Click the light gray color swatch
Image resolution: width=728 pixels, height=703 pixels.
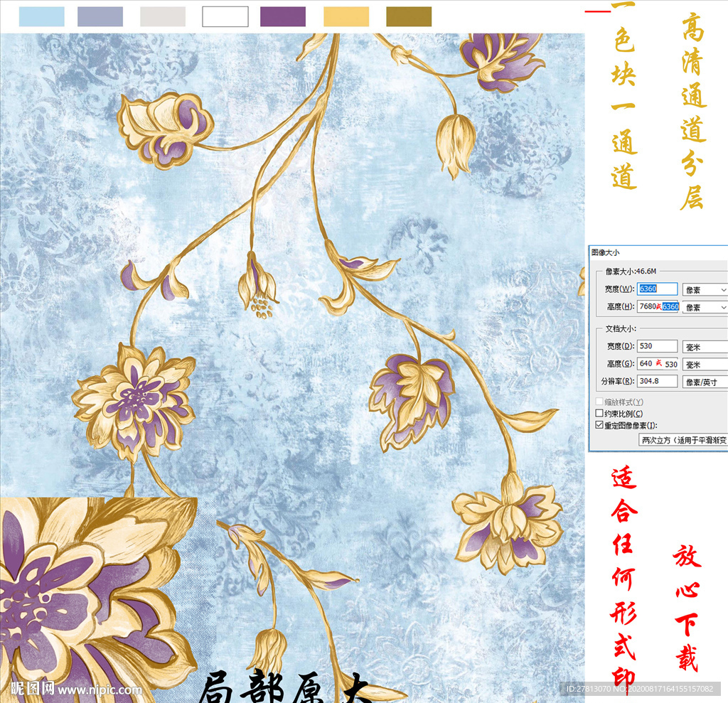pos(163,17)
